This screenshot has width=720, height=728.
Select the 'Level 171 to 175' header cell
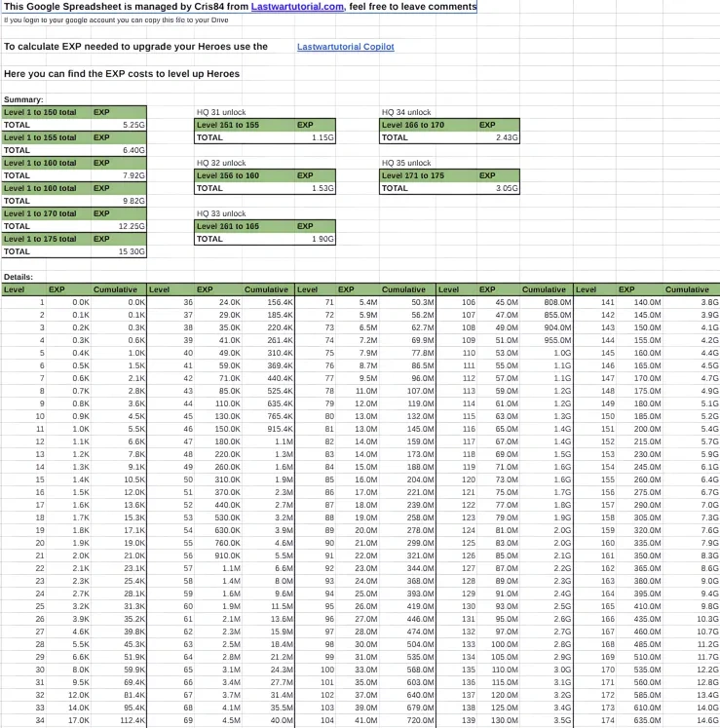pos(413,175)
